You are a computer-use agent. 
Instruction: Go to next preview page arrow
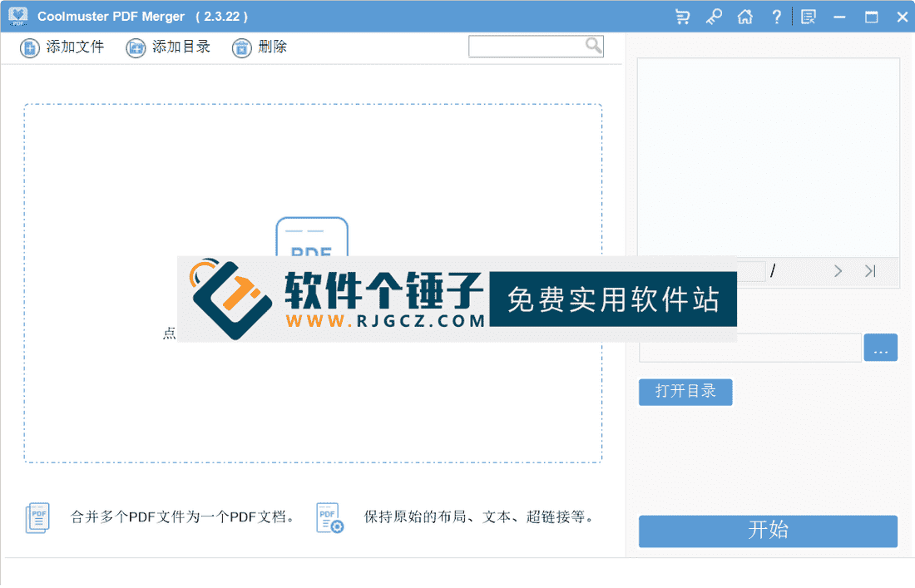[x=838, y=271]
